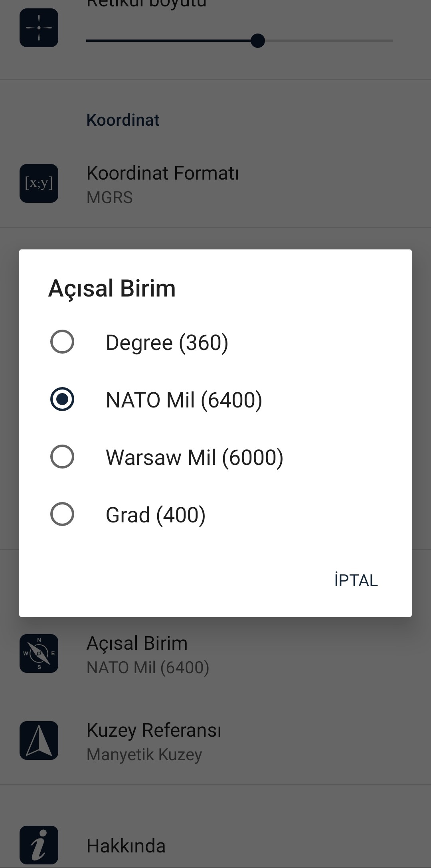Tap the compass angular unit icon

coord(39,653)
